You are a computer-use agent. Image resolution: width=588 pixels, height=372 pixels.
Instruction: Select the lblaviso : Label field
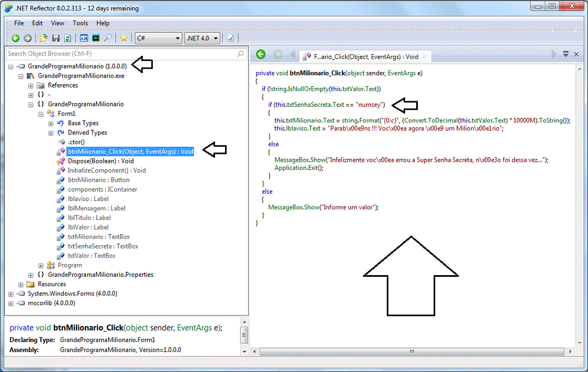[88, 199]
